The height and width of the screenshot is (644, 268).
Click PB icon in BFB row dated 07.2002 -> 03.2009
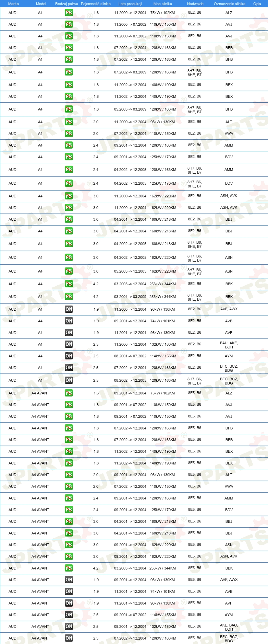(69, 72)
